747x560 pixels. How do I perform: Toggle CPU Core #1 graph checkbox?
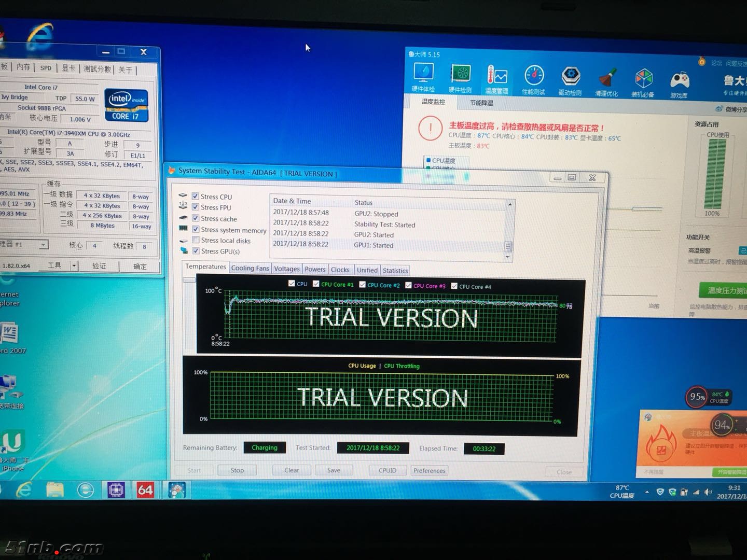coord(316,284)
